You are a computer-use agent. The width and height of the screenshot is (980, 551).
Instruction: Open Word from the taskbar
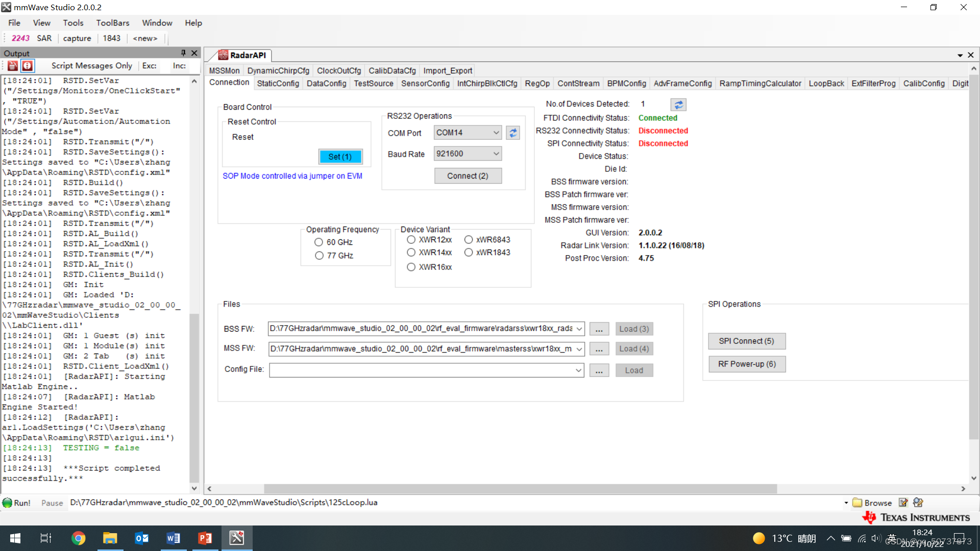pos(174,538)
